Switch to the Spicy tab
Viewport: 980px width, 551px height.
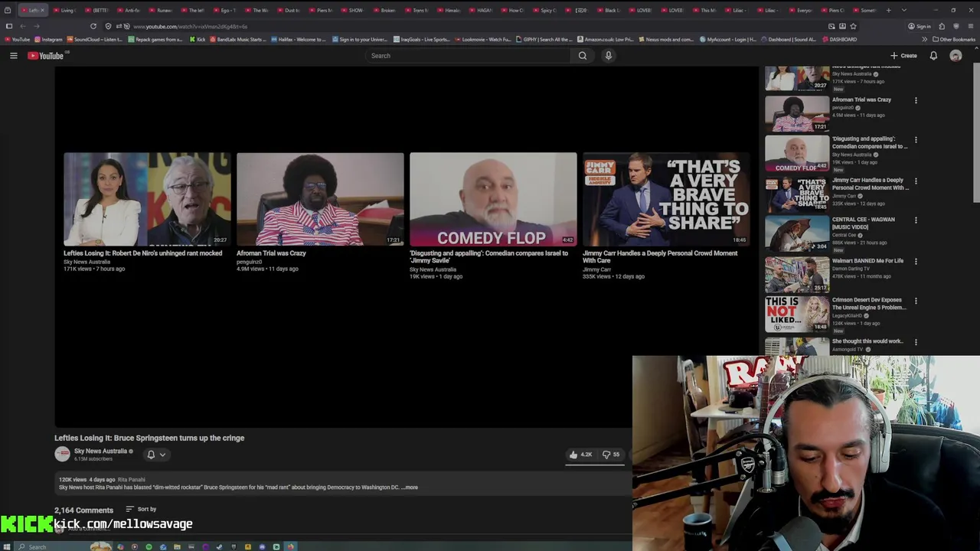pos(546,10)
